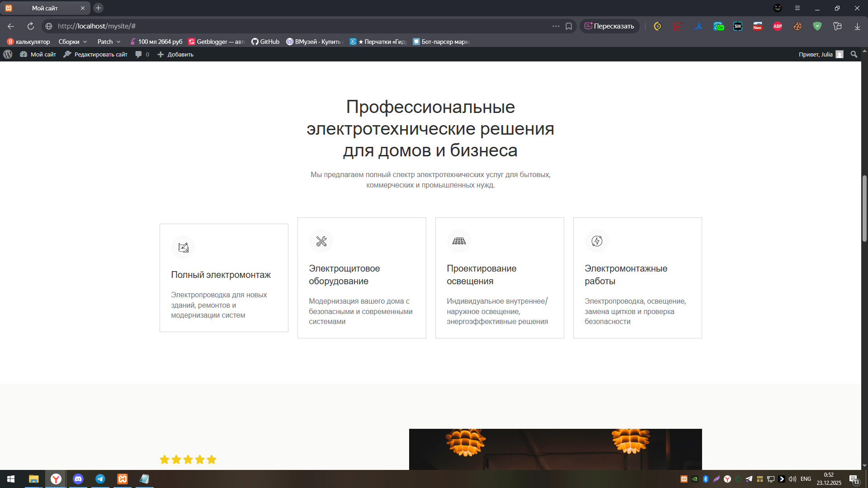Open the GitHub bookmark
This screenshot has width=868, height=488.
point(265,42)
